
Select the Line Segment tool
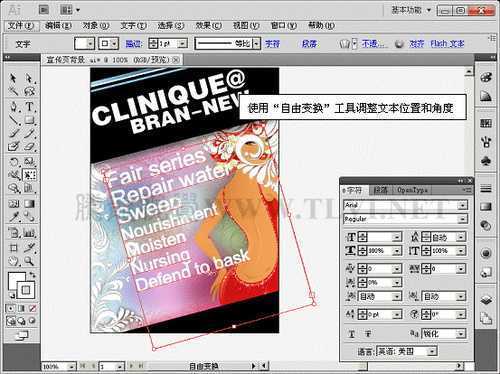[x=13, y=119]
